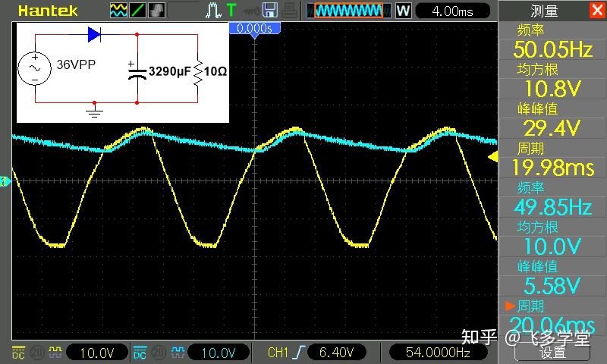The image size is (607, 364).
Task: Click the yellow trigger level arrow marker
Action: tap(492, 157)
